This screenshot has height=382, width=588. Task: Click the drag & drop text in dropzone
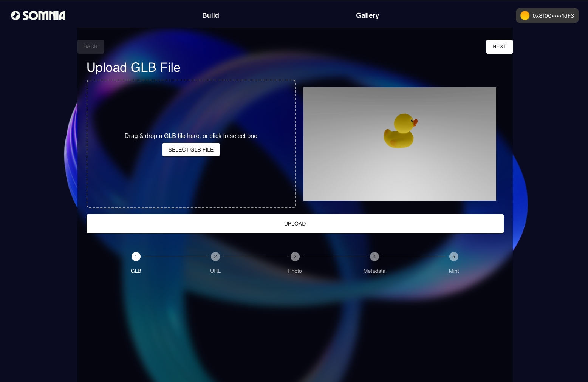(191, 136)
